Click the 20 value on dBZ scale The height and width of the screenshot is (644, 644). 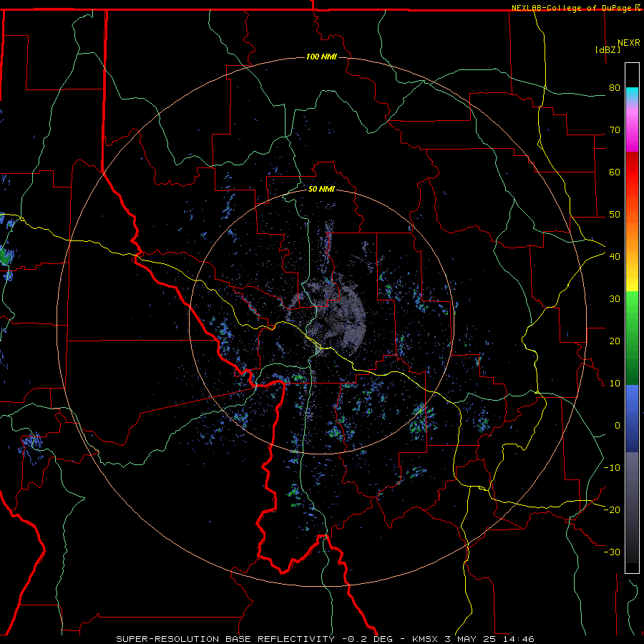click(615, 341)
